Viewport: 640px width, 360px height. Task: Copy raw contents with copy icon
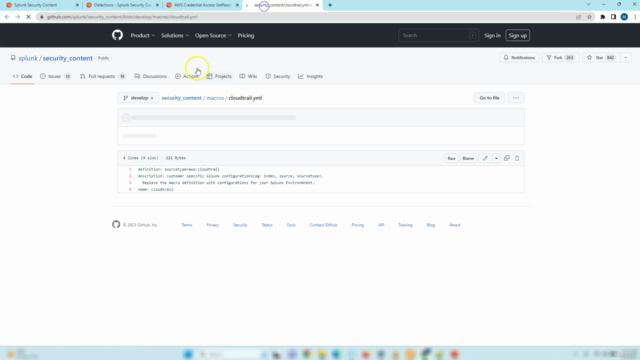pos(507,158)
